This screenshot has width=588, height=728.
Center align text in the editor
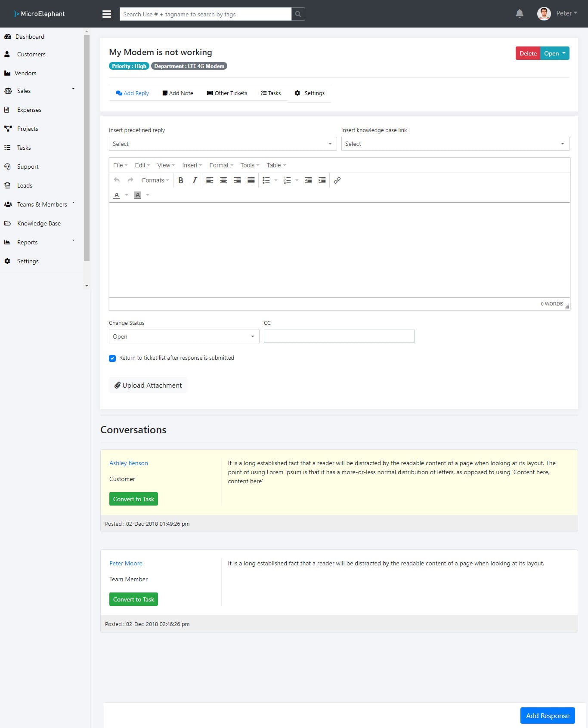(x=223, y=180)
